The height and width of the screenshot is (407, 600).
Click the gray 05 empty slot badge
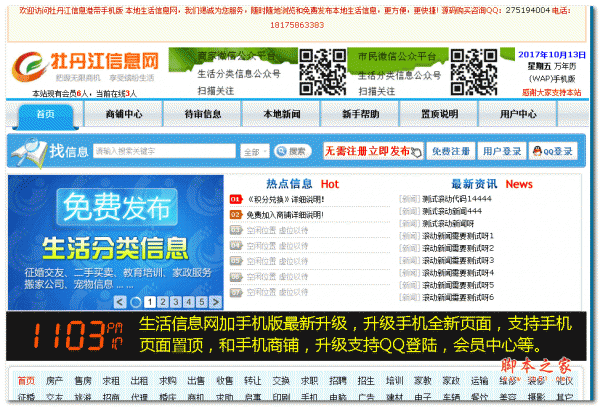(x=236, y=261)
